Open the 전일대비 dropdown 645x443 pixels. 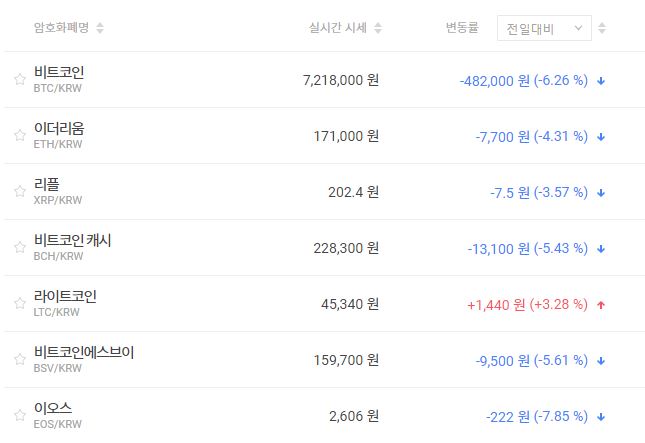[544, 28]
